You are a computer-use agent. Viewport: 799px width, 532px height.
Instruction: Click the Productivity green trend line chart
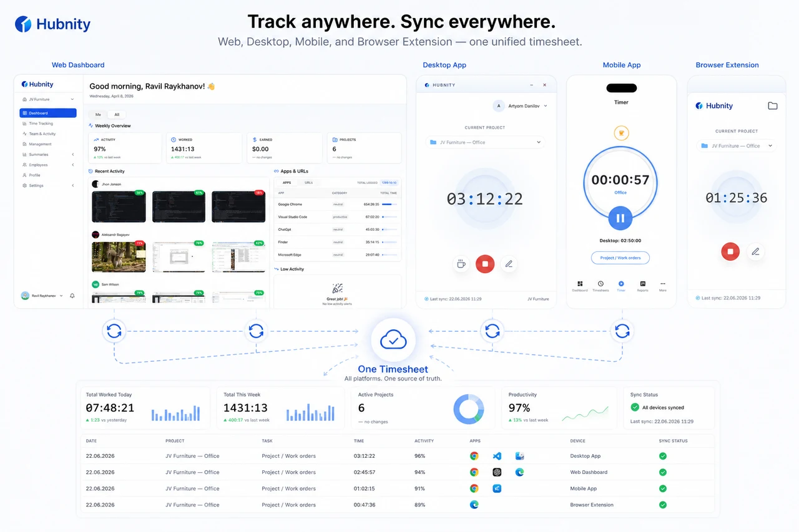[x=585, y=415]
